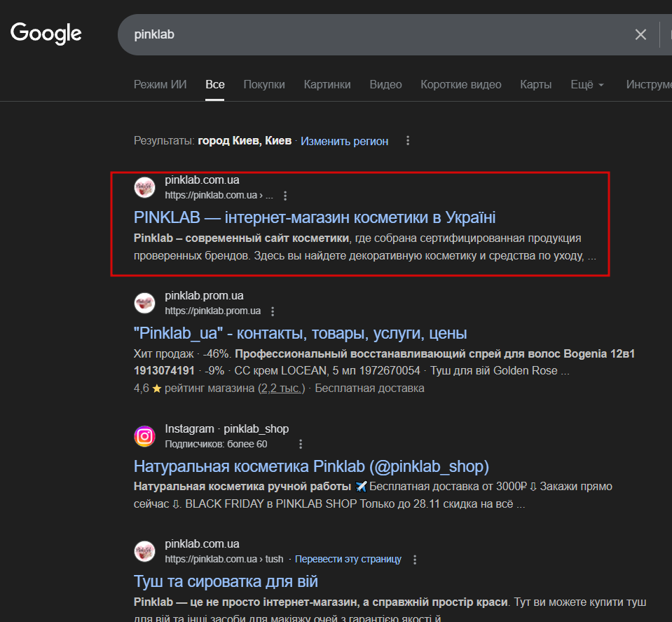Switch to the Покупки tab
Image resolution: width=672 pixels, height=622 pixels.
pos(264,85)
